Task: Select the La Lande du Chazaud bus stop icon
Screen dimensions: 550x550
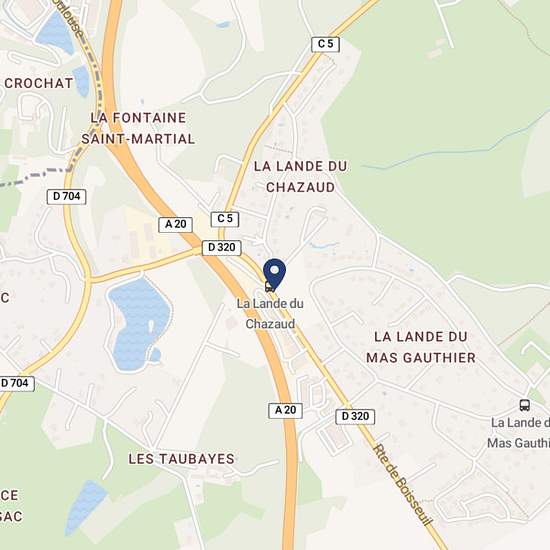Action: pyautogui.click(x=269, y=287)
